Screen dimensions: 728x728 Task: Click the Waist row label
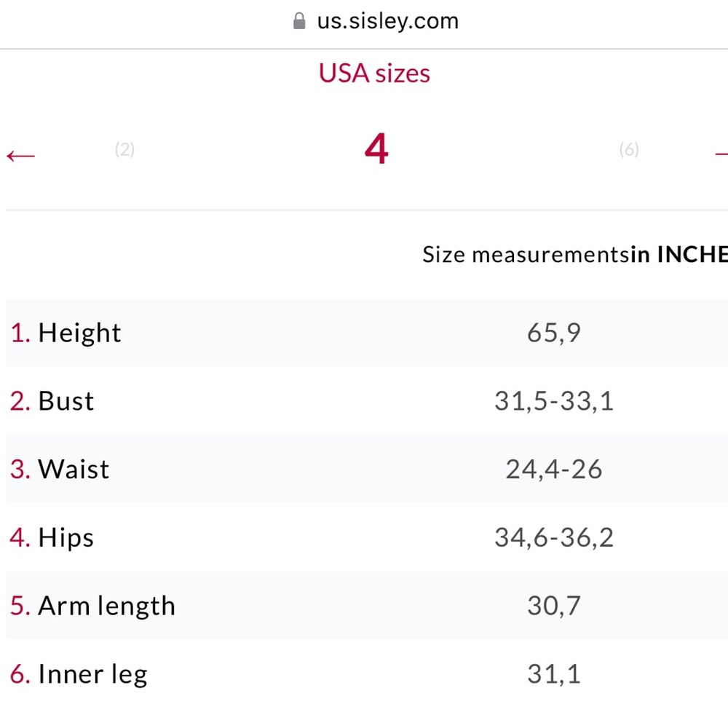click(x=60, y=469)
